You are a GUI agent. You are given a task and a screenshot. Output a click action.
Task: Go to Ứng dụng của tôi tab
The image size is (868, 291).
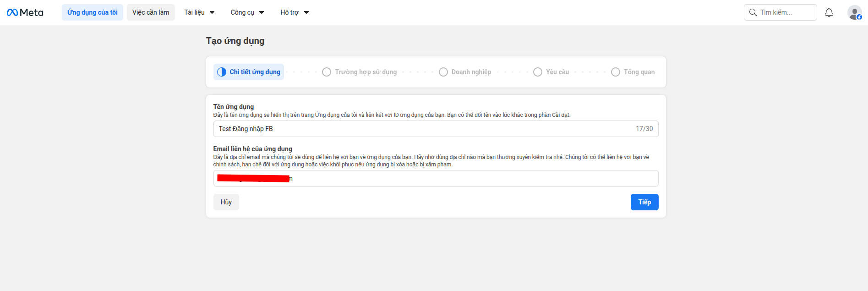(x=93, y=12)
